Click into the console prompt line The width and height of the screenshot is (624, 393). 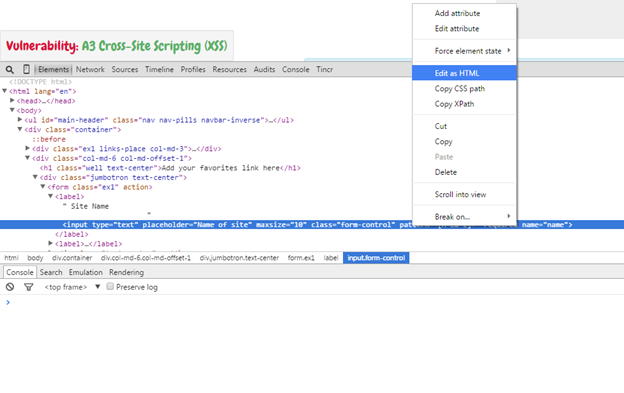pyautogui.click(x=312, y=302)
